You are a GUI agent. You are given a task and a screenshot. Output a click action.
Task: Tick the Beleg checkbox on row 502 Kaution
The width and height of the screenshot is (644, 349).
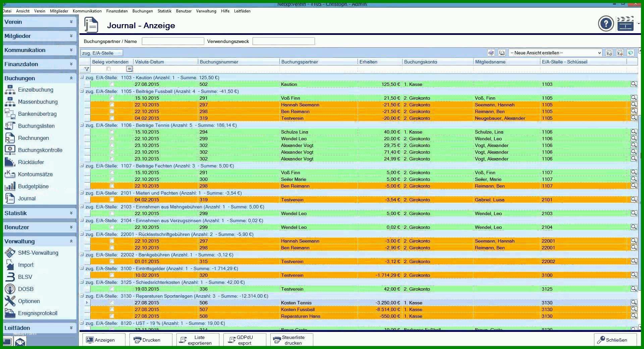112,84
